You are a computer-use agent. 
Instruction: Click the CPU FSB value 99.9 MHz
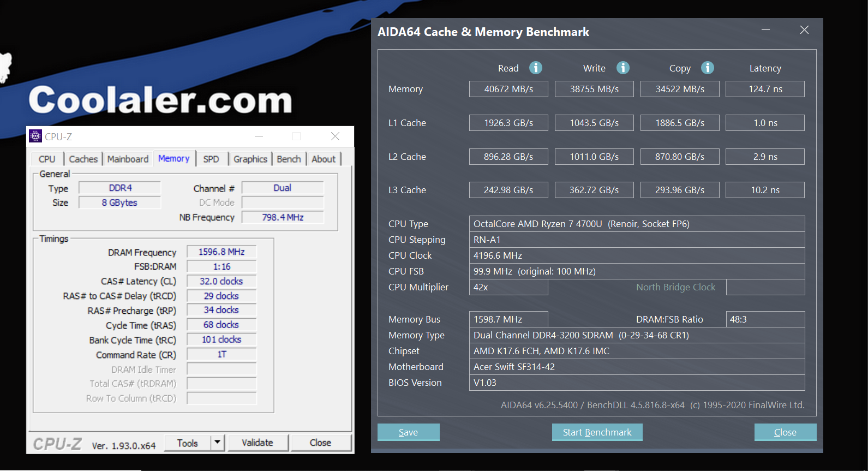pyautogui.click(x=637, y=271)
